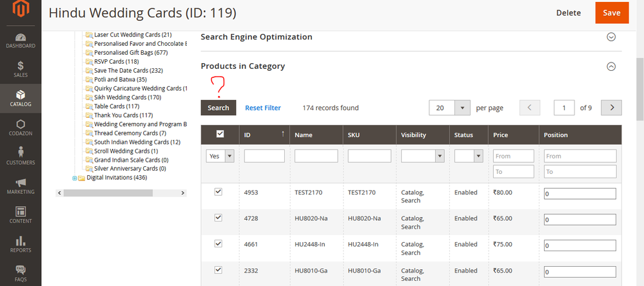Open the Dashboard sidebar icon
Screen dimensions: 644x286
pyautogui.click(x=21, y=38)
